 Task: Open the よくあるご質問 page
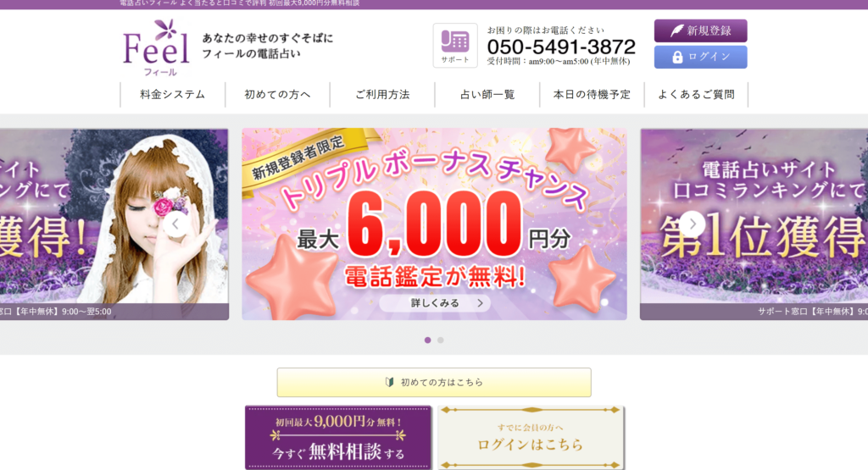(x=697, y=95)
